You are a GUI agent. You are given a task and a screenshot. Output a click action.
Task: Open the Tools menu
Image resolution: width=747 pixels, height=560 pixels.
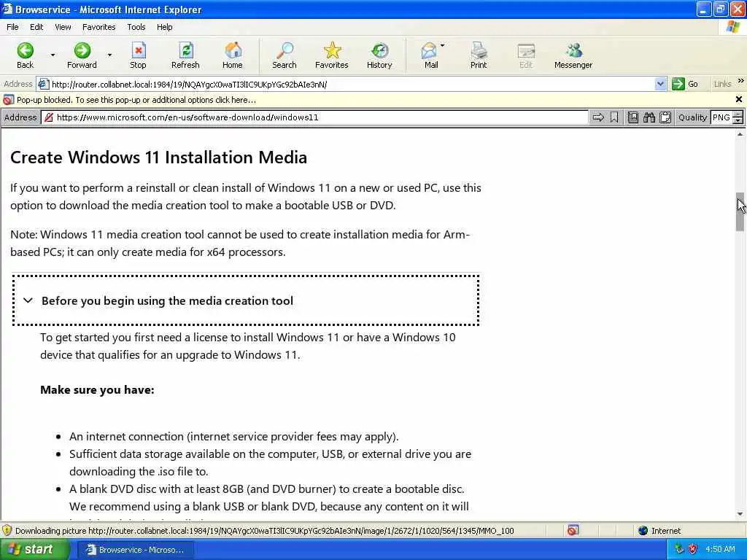(x=136, y=27)
